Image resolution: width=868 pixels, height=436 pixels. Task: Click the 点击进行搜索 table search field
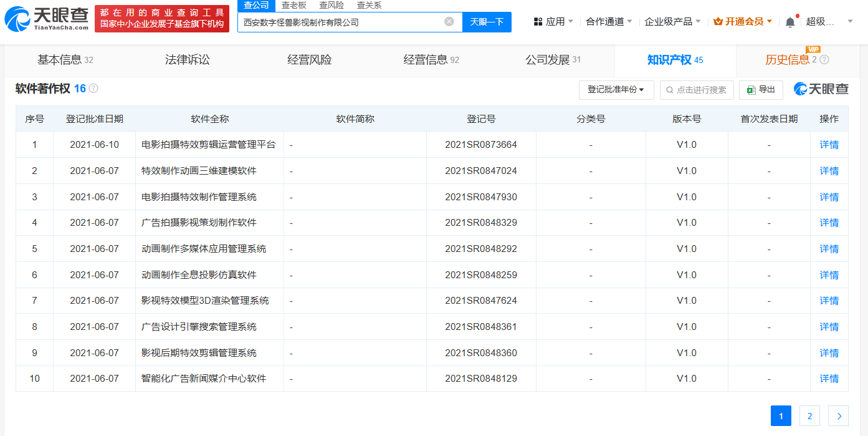click(x=697, y=90)
